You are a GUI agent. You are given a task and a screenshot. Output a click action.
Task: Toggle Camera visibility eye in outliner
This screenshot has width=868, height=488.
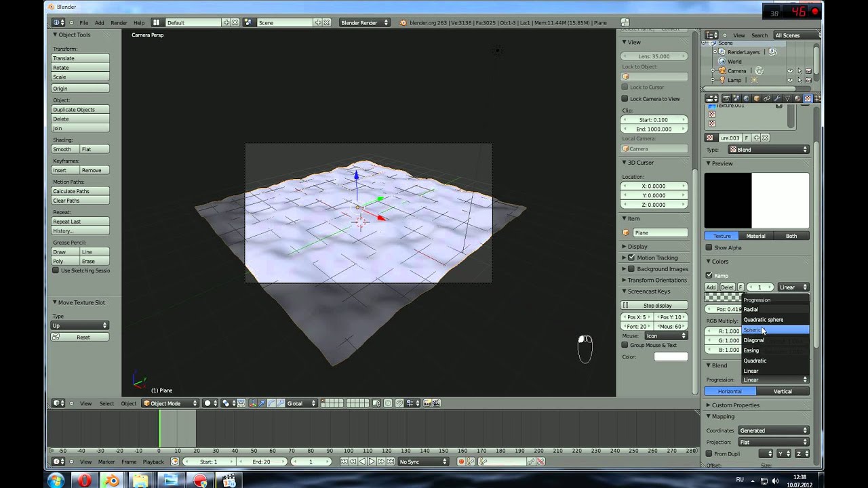click(x=789, y=70)
